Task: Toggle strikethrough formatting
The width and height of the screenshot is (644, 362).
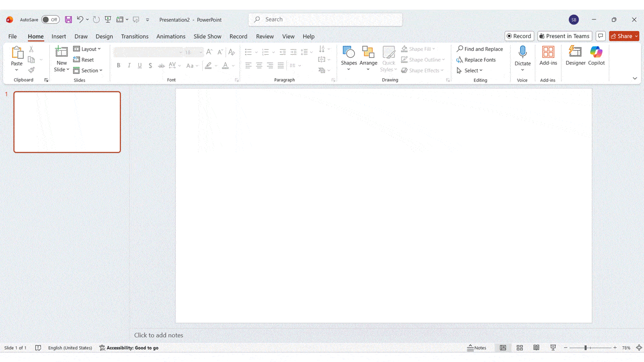Action: pyautogui.click(x=161, y=65)
